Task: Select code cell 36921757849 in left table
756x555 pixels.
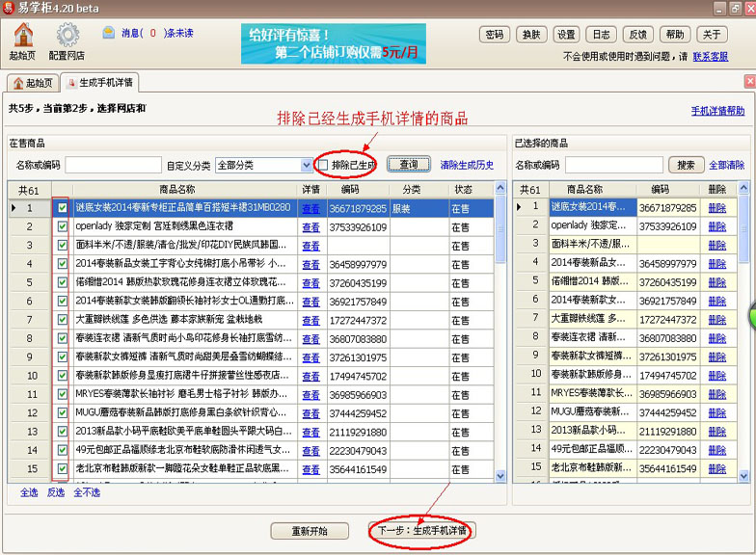Action: coord(359,302)
